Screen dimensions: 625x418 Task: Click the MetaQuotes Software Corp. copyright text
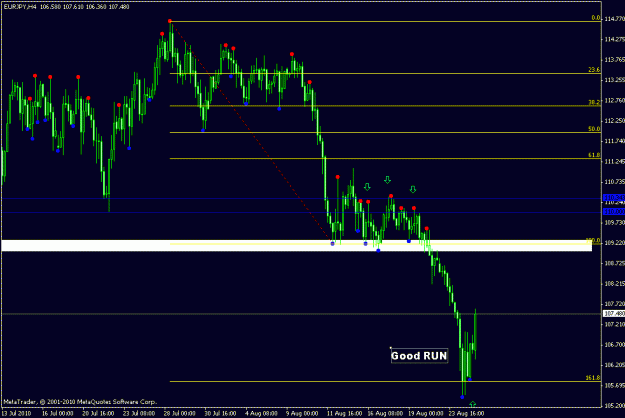(80, 402)
